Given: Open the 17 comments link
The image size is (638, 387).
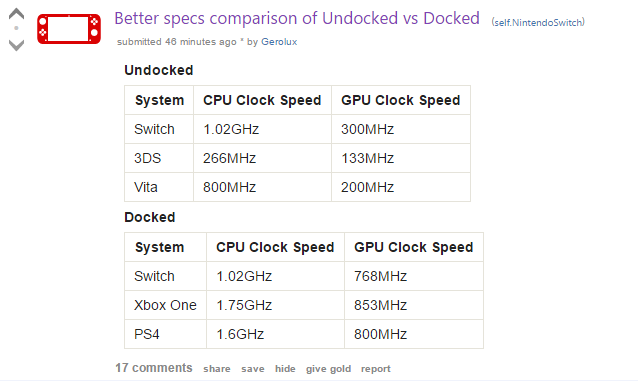Looking at the screenshot, I should [x=154, y=368].
